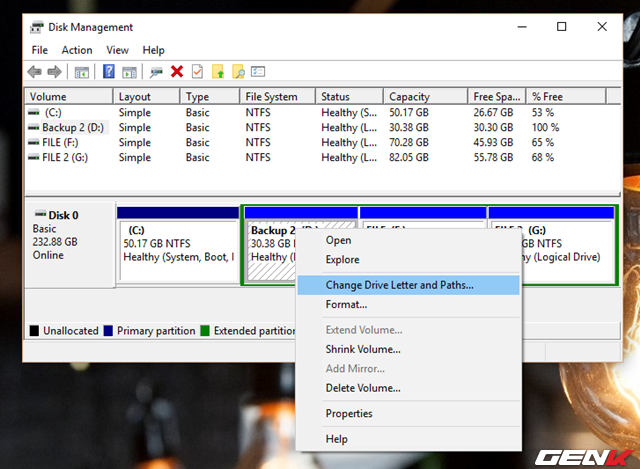The image size is (640, 469).
Task: Open the View menu
Action: coord(118,50)
